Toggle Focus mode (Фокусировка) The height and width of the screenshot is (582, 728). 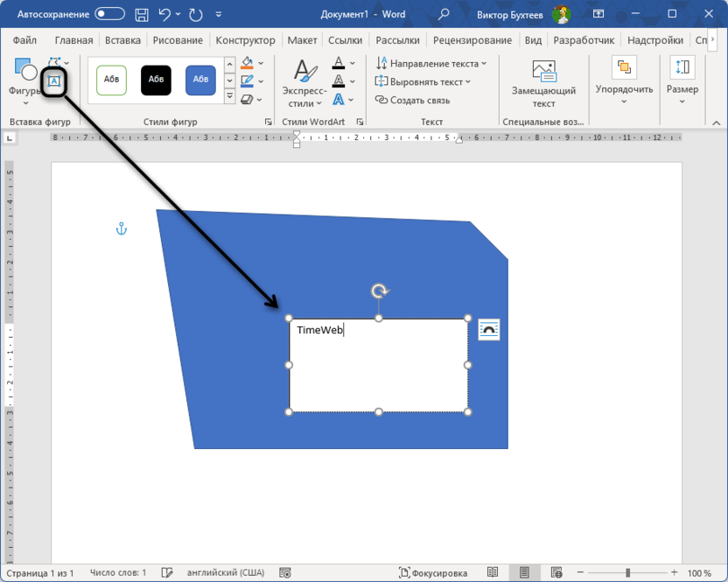coord(433,573)
